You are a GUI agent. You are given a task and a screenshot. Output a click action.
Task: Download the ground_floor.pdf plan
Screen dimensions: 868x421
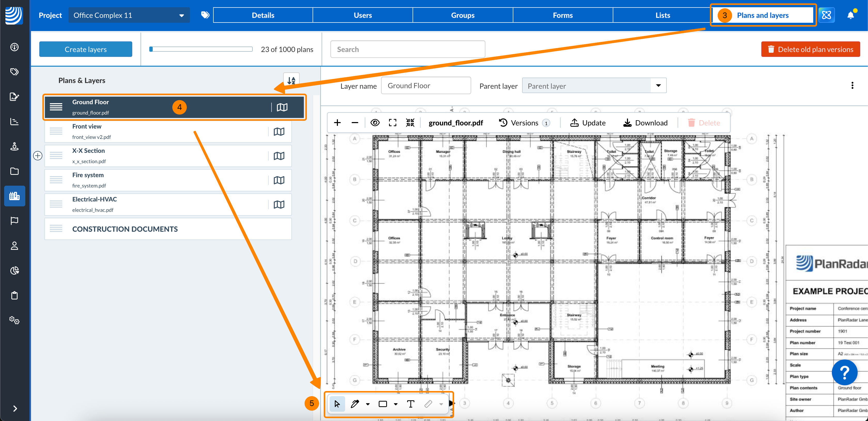pyautogui.click(x=645, y=123)
